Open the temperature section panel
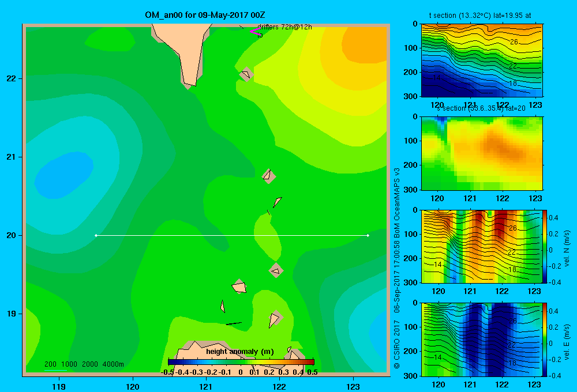577x392 pixels. pos(482,61)
